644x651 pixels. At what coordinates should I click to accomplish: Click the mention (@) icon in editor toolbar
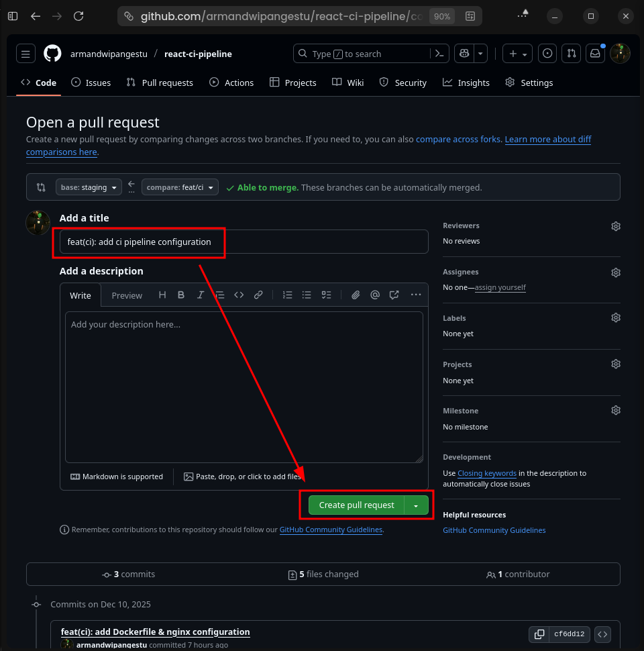375,295
